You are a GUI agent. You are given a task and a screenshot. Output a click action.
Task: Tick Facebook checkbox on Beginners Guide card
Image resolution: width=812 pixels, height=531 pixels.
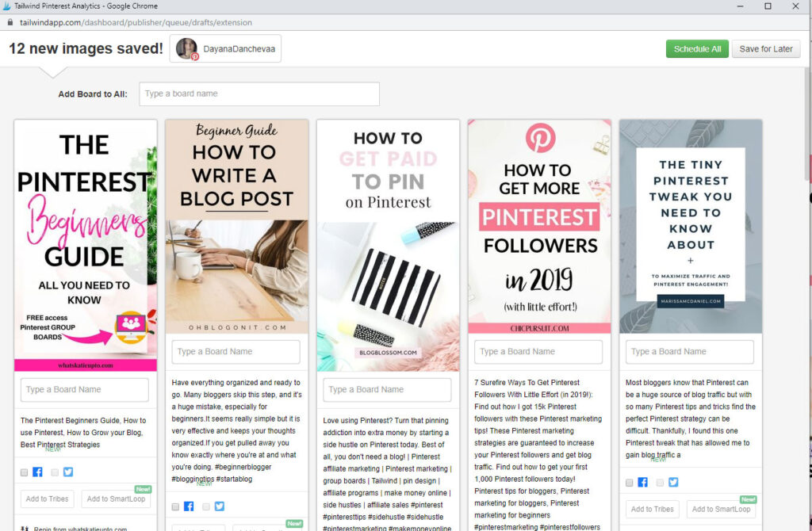tap(25, 472)
